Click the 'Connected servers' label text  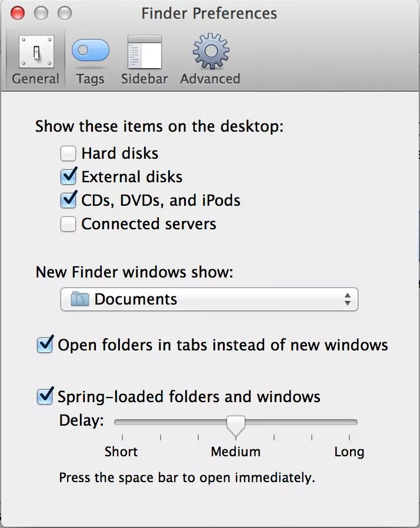coord(149,224)
